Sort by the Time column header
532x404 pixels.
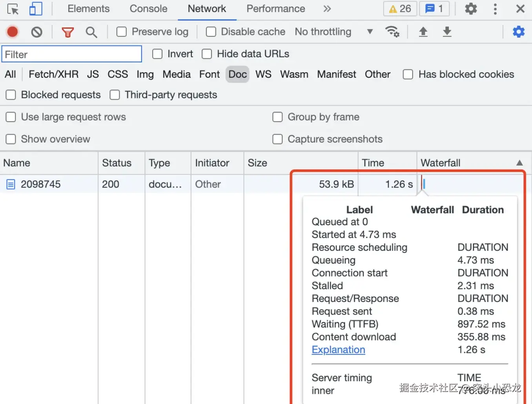pyautogui.click(x=387, y=163)
